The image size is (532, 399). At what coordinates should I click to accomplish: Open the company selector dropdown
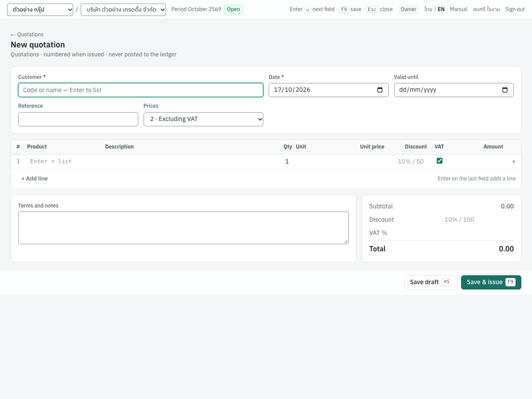(x=123, y=9)
